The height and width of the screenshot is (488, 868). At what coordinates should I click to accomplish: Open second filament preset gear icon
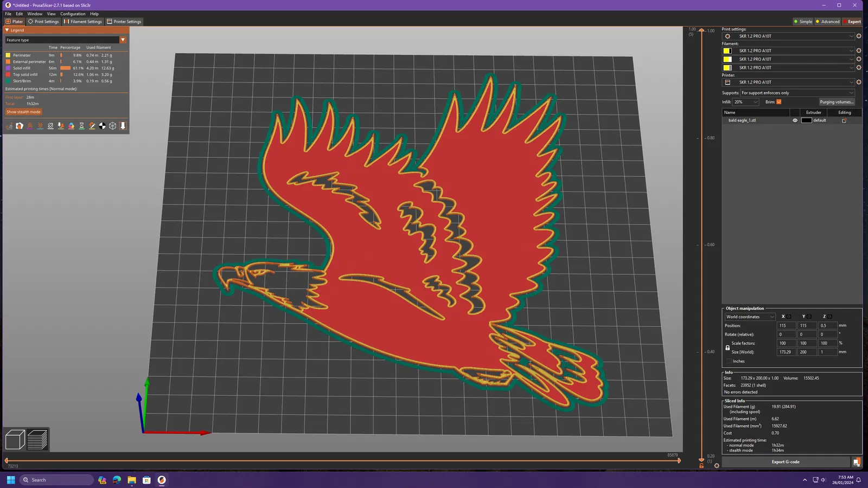(859, 59)
